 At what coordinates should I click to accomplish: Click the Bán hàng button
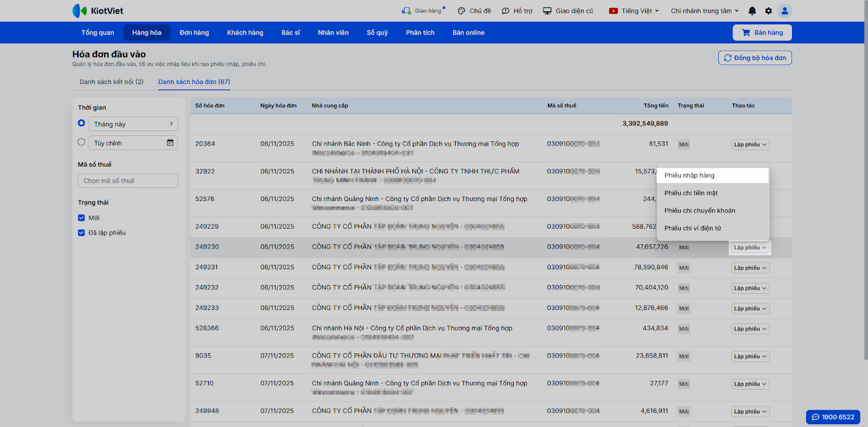click(x=762, y=33)
